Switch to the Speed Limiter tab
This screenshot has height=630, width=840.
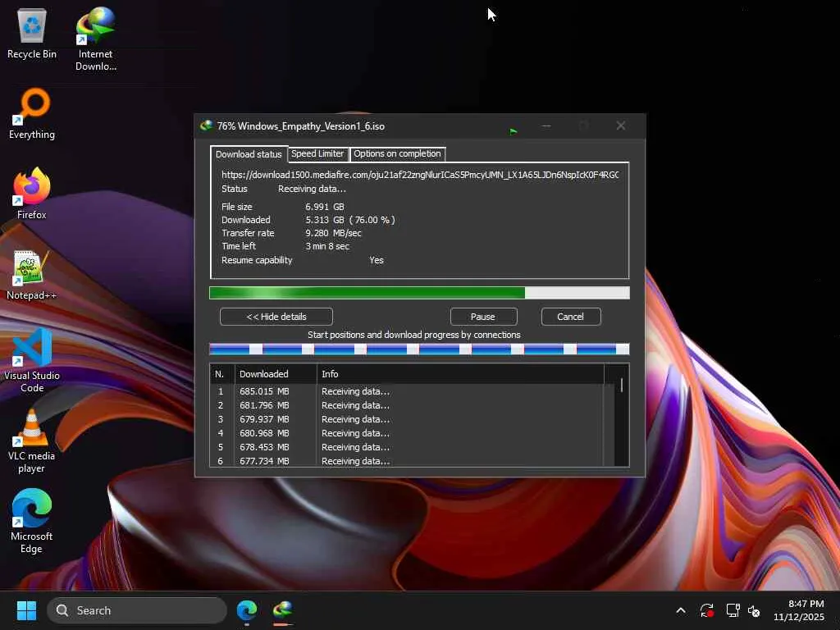click(x=317, y=153)
